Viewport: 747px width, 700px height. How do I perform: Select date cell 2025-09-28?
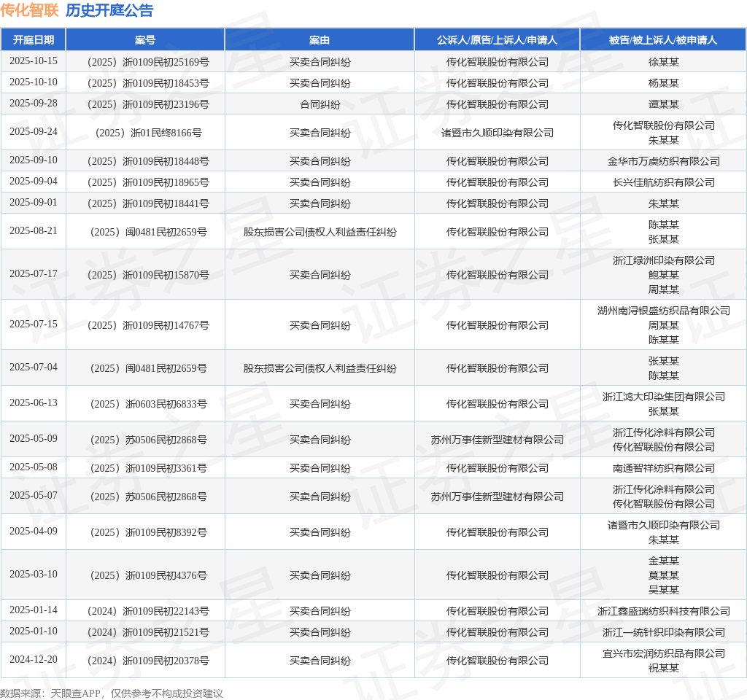[34, 103]
